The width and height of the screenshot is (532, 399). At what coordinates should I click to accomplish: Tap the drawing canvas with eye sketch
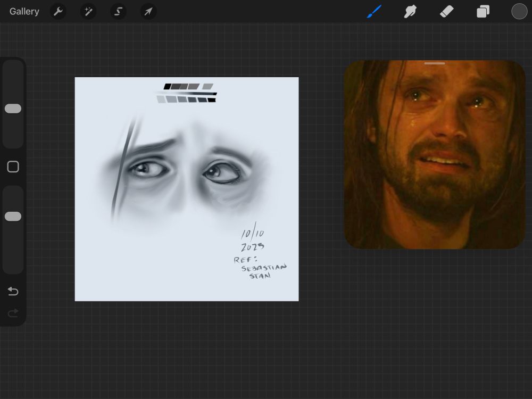pyautogui.click(x=187, y=189)
